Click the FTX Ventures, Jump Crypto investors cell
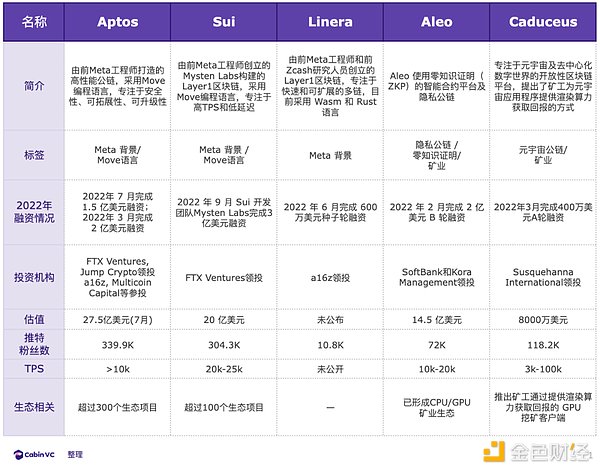The image size is (600, 473). click(117, 277)
